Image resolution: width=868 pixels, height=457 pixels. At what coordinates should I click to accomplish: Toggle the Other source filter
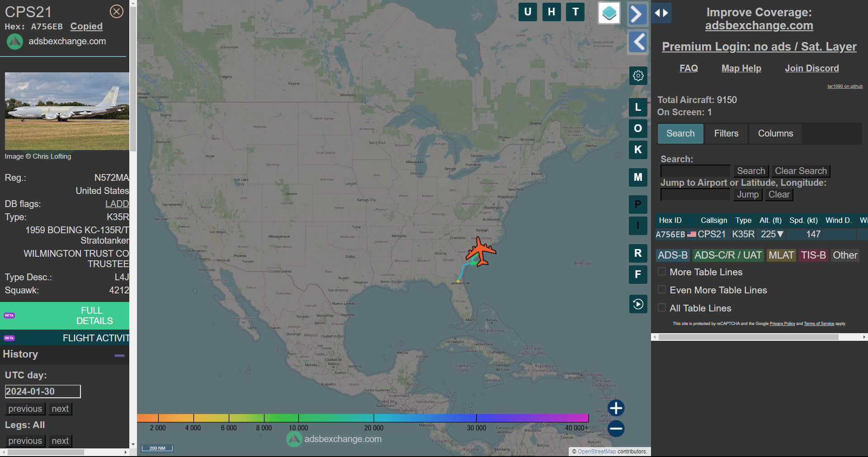845,255
